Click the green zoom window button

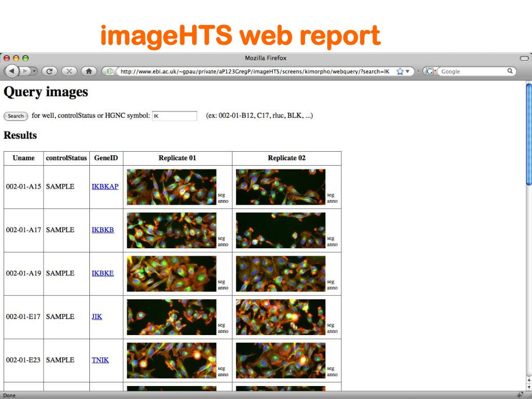pyautogui.click(x=25, y=58)
